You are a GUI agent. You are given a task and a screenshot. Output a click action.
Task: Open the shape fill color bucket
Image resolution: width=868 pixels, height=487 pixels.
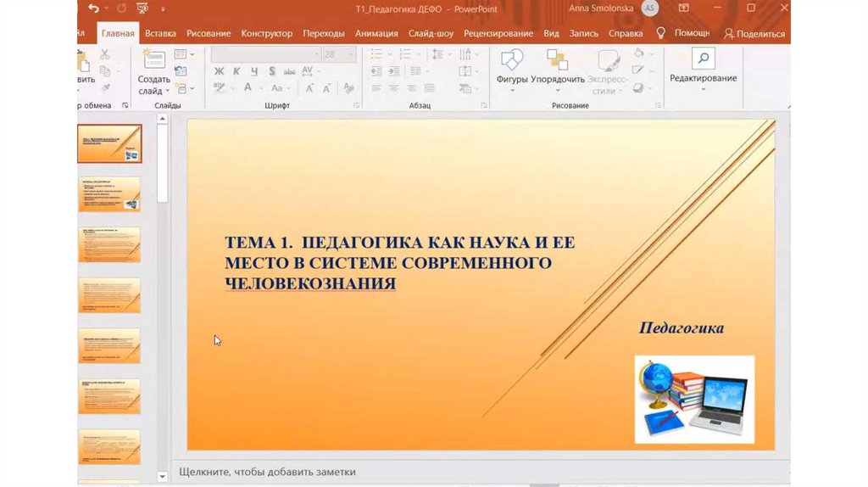pyautogui.click(x=638, y=53)
